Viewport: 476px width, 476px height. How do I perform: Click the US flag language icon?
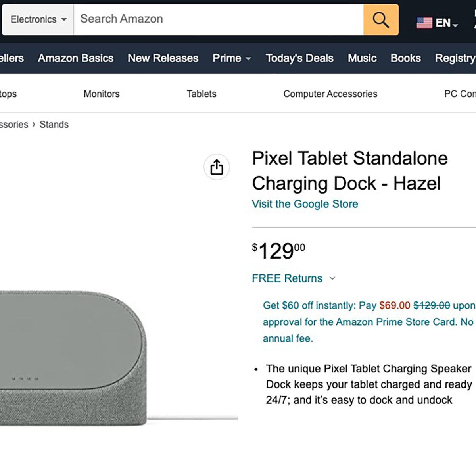pos(424,23)
